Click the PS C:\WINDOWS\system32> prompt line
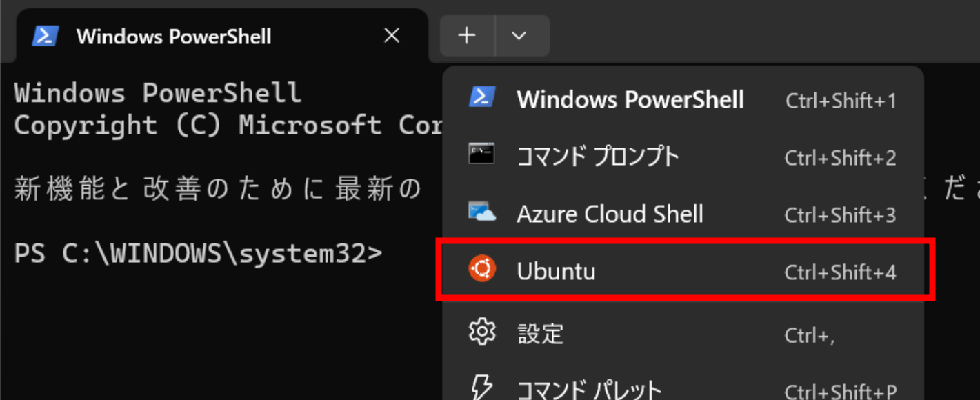The width and height of the screenshot is (980, 400). click(198, 254)
